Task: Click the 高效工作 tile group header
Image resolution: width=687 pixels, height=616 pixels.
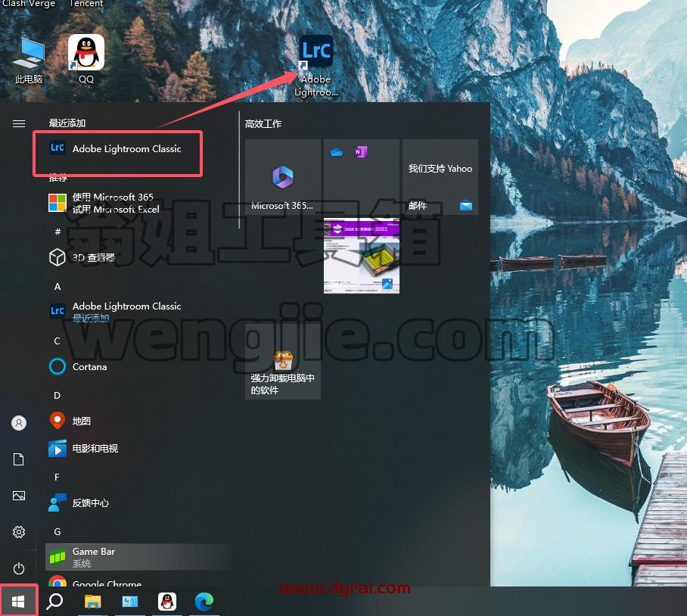Action: (x=263, y=124)
